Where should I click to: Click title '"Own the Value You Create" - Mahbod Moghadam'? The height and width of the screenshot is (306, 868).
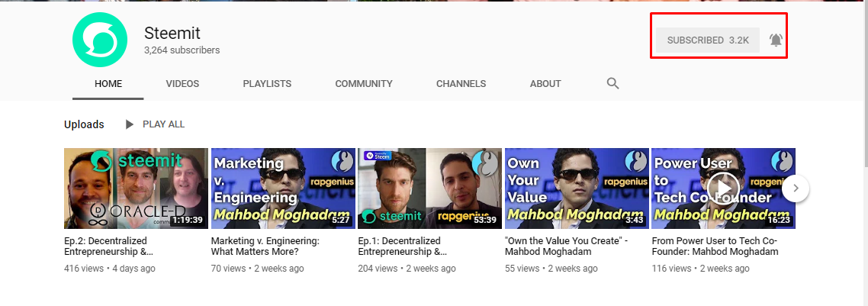pyautogui.click(x=566, y=246)
